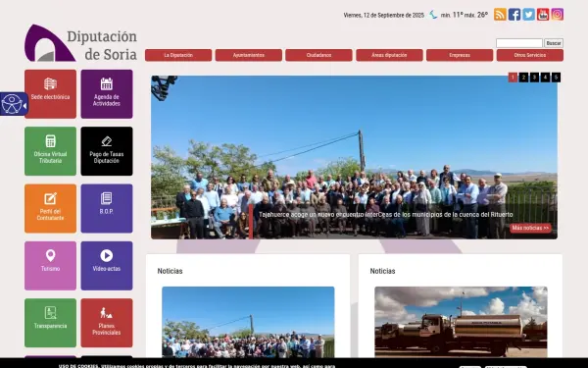Open the YouTube social icon
This screenshot has width=588, height=368.
point(543,15)
